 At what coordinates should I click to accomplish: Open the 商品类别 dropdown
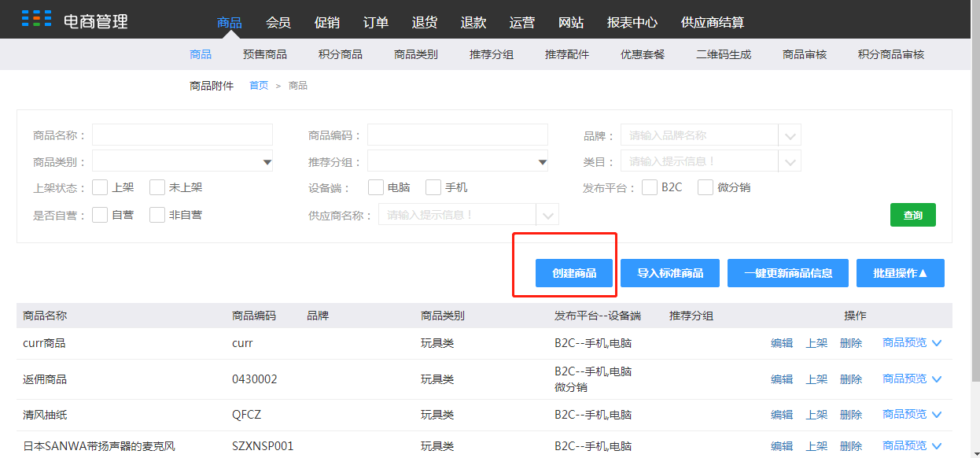click(x=182, y=161)
